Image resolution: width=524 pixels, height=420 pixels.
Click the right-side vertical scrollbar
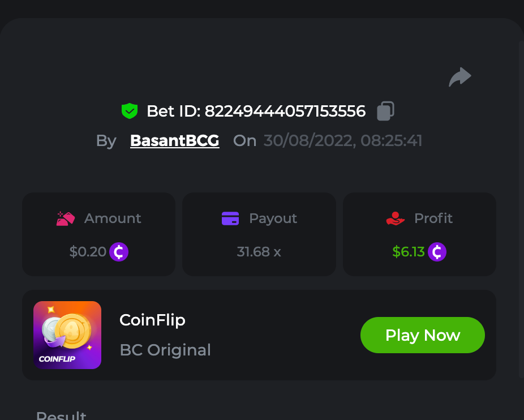coord(521,209)
